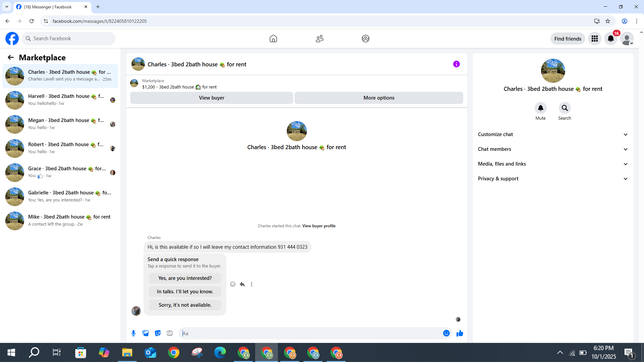Choose a sticker
The image size is (644, 362).
(158, 333)
